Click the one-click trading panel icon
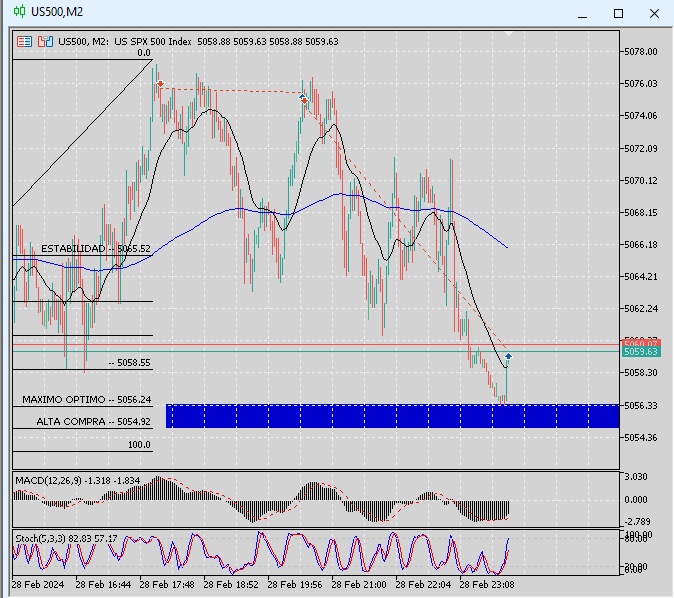The image size is (674, 598). point(24,41)
